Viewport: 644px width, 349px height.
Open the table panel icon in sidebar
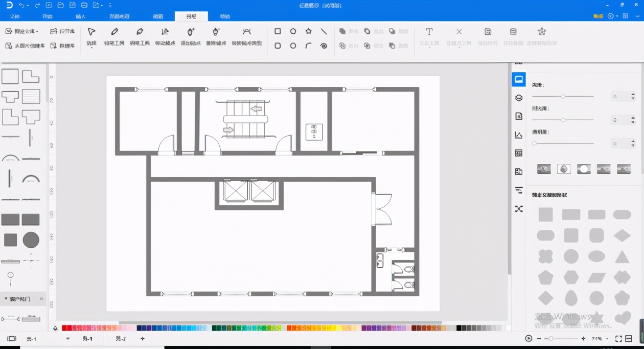pyautogui.click(x=519, y=153)
